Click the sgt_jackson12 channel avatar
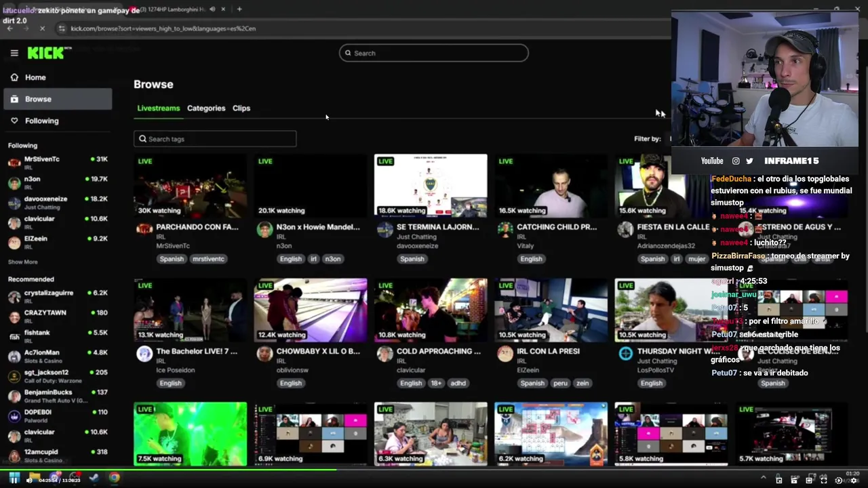868x488 pixels. point(14,376)
